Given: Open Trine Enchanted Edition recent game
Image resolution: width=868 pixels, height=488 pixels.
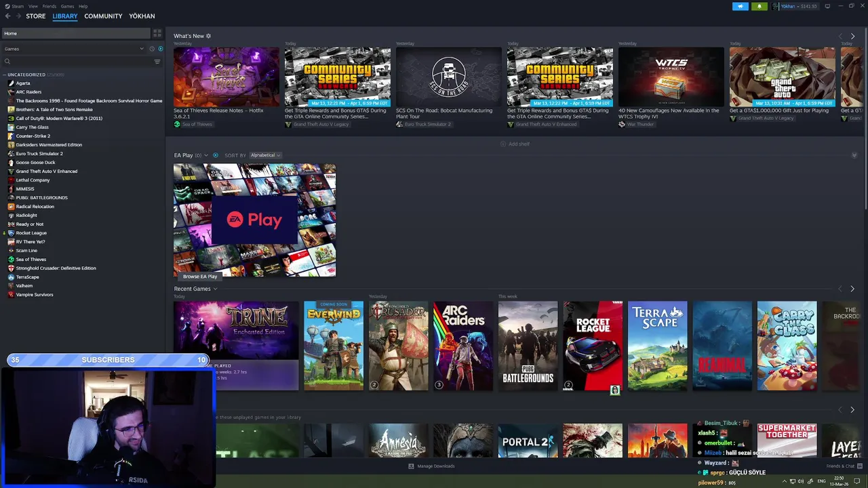Looking at the screenshot, I should click(236, 346).
